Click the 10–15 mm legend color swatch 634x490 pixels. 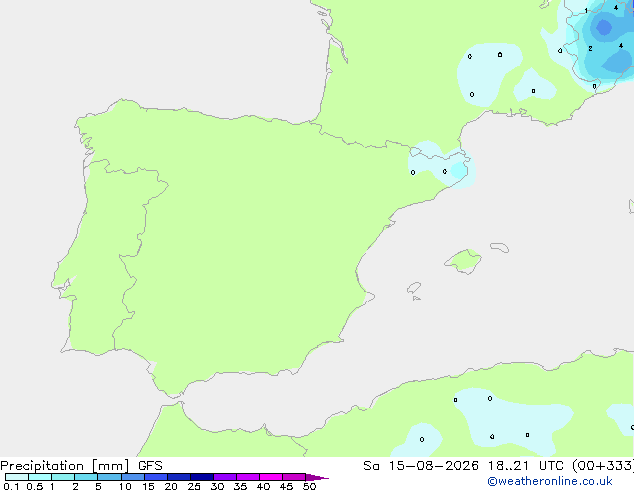(x=132, y=477)
